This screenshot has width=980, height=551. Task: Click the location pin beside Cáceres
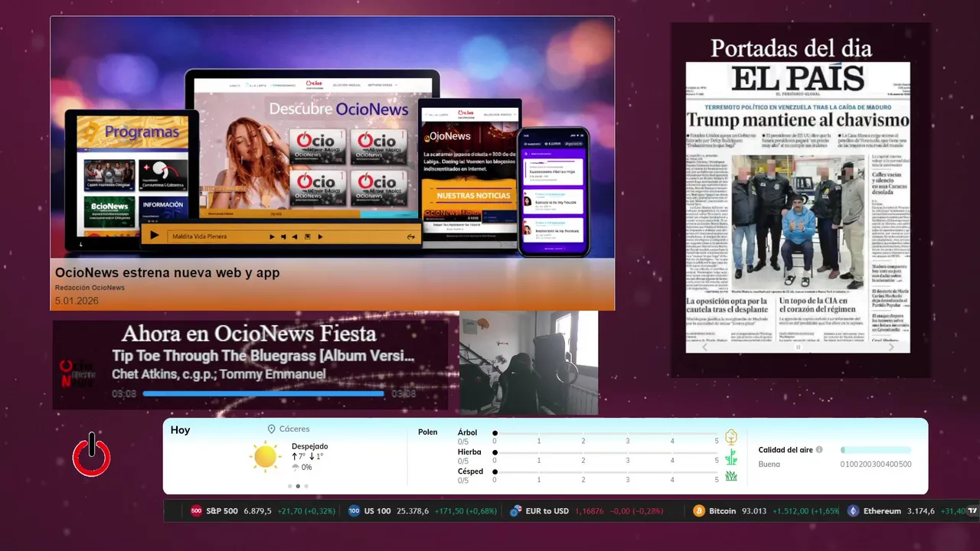click(x=271, y=429)
